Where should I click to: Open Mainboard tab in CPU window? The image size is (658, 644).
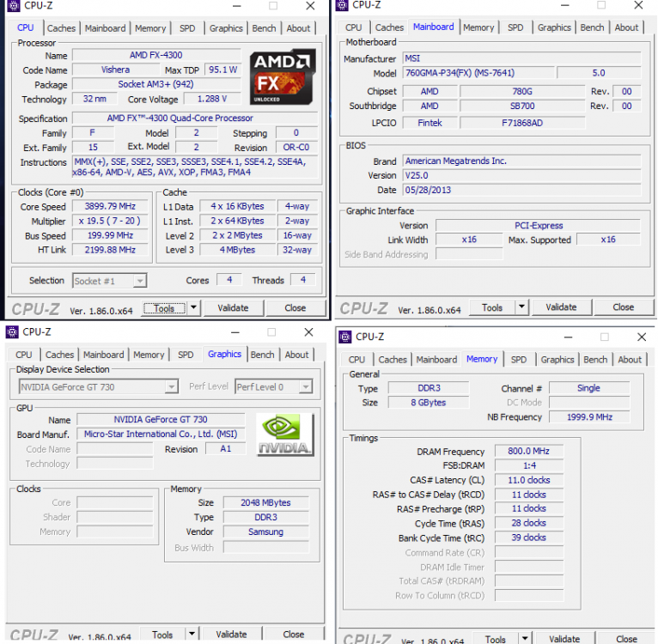(x=106, y=28)
